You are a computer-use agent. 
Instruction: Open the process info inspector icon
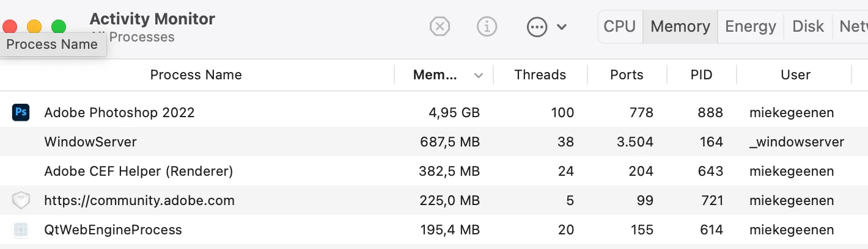tap(487, 27)
